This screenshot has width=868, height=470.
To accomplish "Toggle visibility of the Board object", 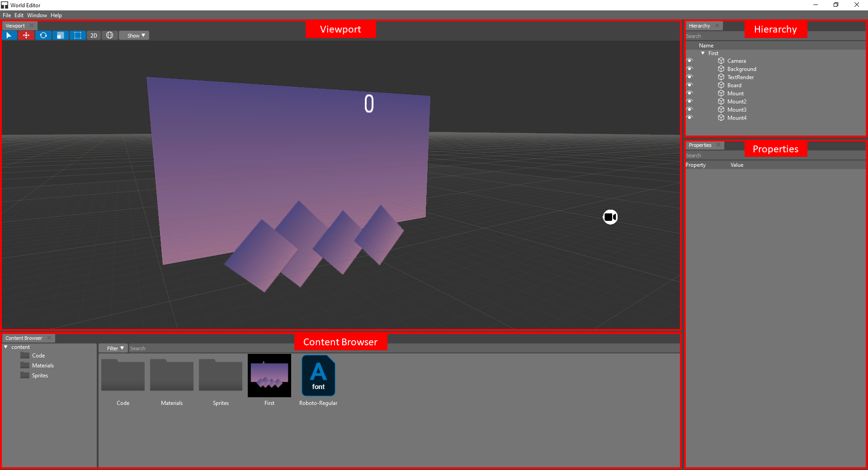I will point(689,85).
